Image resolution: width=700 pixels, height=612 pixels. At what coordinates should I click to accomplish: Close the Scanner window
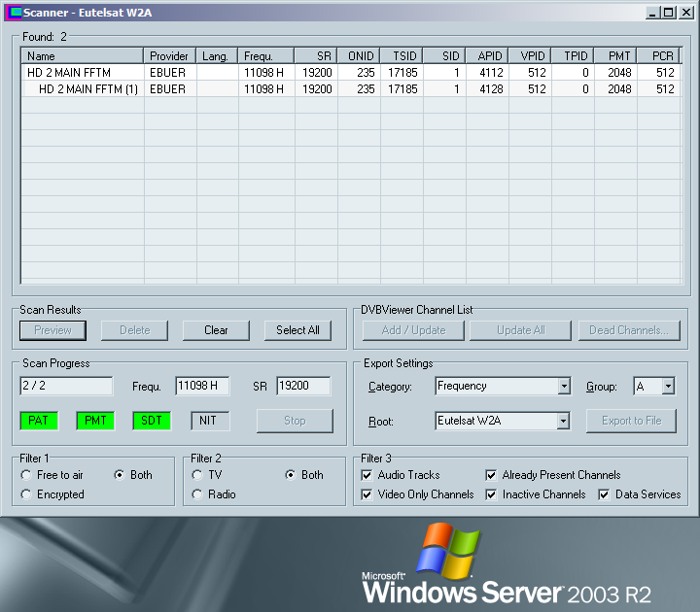coord(685,13)
